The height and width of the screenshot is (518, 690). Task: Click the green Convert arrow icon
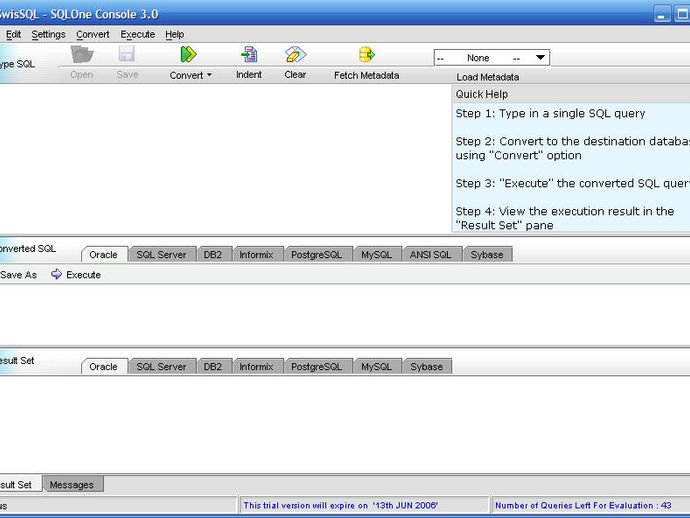tap(188, 55)
